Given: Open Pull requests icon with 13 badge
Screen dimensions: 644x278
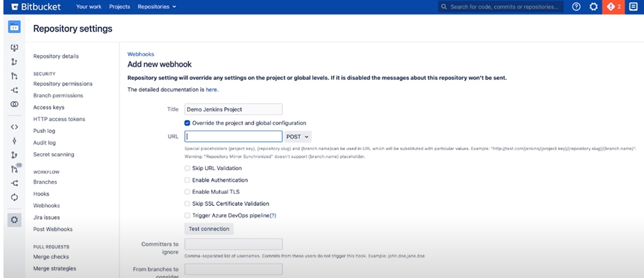Looking at the screenshot, I should click(x=14, y=169).
